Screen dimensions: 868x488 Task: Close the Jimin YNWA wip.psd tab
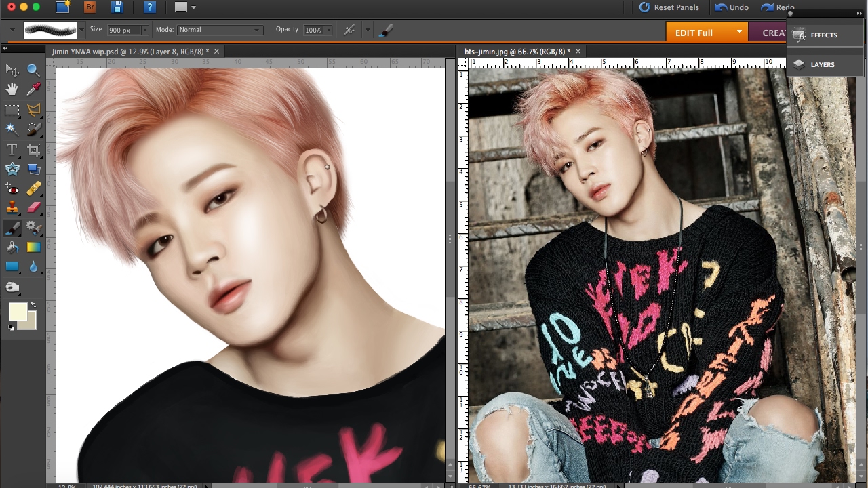click(216, 52)
